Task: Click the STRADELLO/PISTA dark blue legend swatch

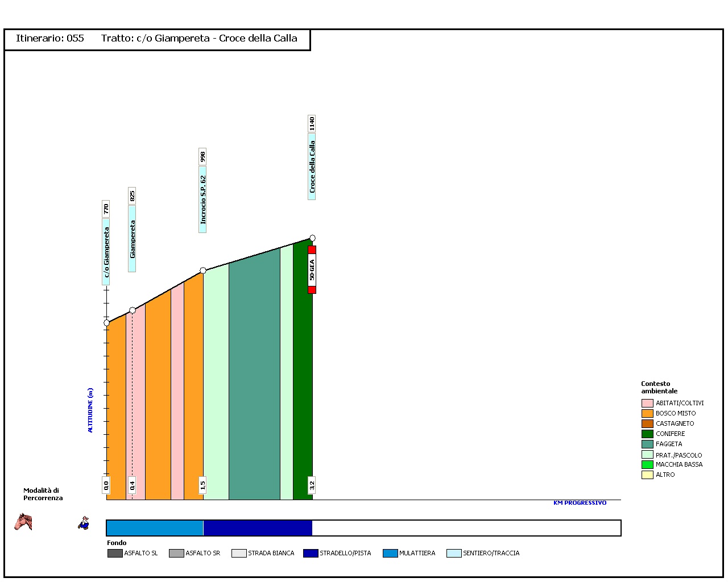Action: click(311, 553)
